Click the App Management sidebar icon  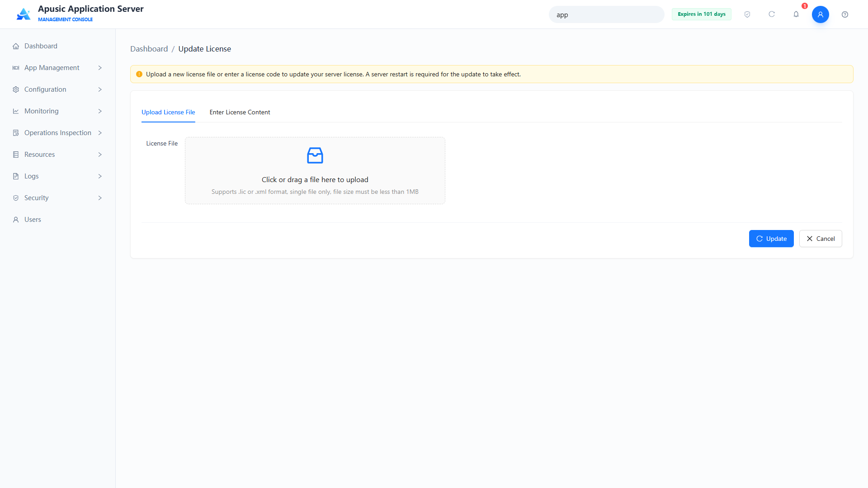[16, 68]
